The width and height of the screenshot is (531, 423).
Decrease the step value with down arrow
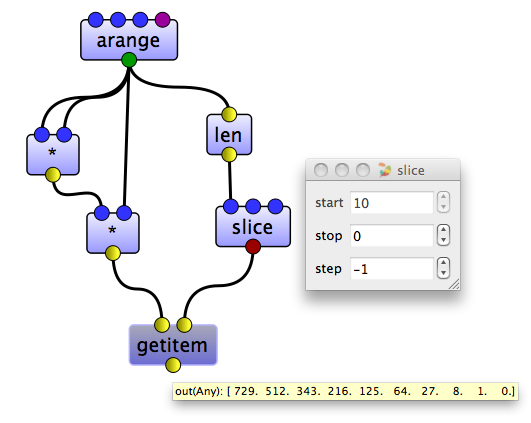pos(443,273)
